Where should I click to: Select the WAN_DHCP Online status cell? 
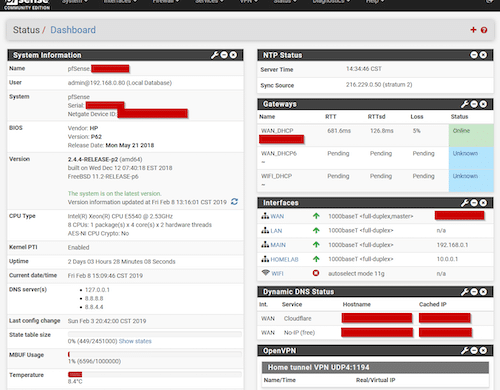pyautogui.click(x=471, y=135)
